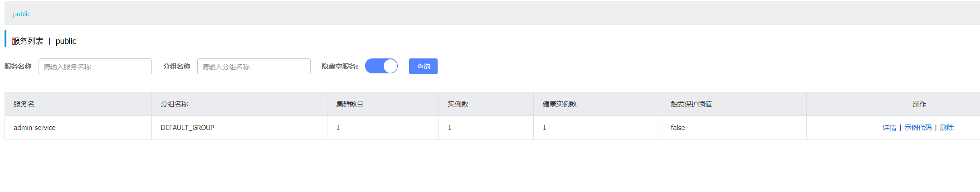Click the DEFAULT_GROUP cell
980x192 pixels.
187,128
